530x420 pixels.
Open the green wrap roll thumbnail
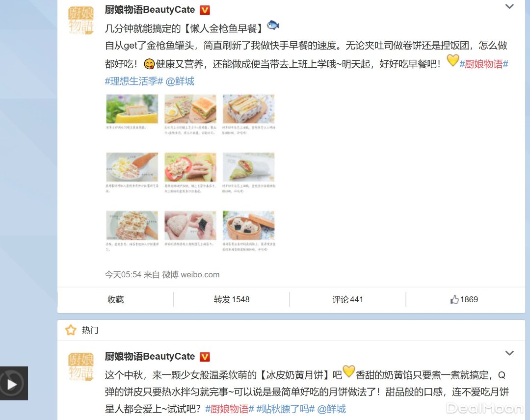pos(248,167)
